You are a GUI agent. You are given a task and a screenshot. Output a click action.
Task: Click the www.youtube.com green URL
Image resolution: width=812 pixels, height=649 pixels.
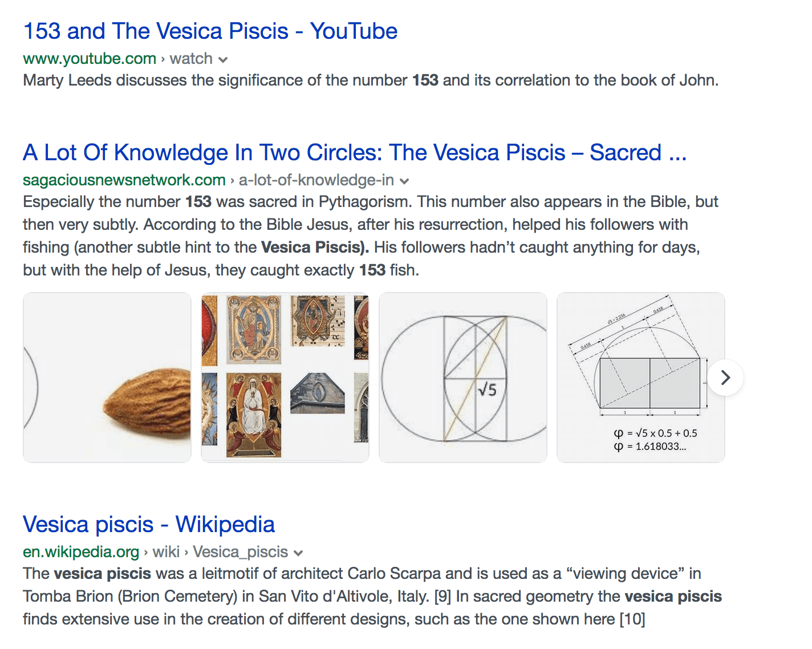click(x=90, y=59)
